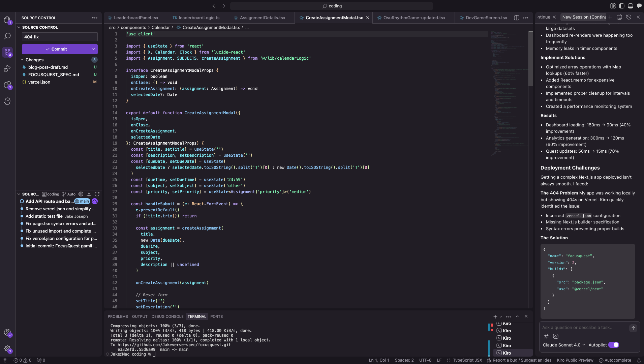Screen dimensions: 644x364
Task: Open the Extensions view in the activity bar
Action: (x=7, y=85)
